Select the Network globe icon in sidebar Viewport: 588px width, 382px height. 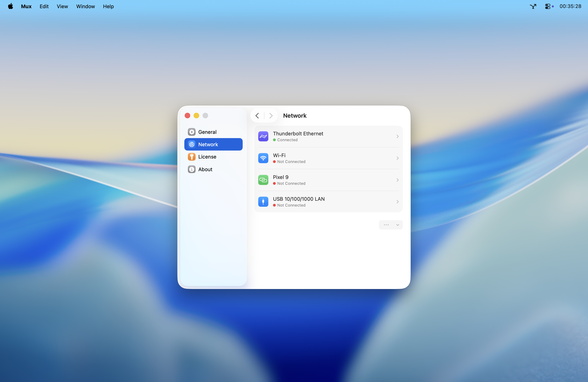(192, 144)
